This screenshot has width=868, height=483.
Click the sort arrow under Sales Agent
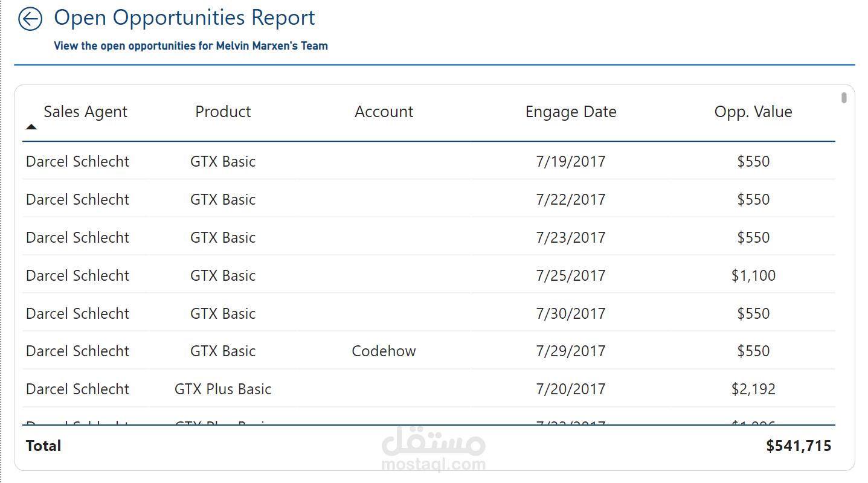click(x=31, y=127)
